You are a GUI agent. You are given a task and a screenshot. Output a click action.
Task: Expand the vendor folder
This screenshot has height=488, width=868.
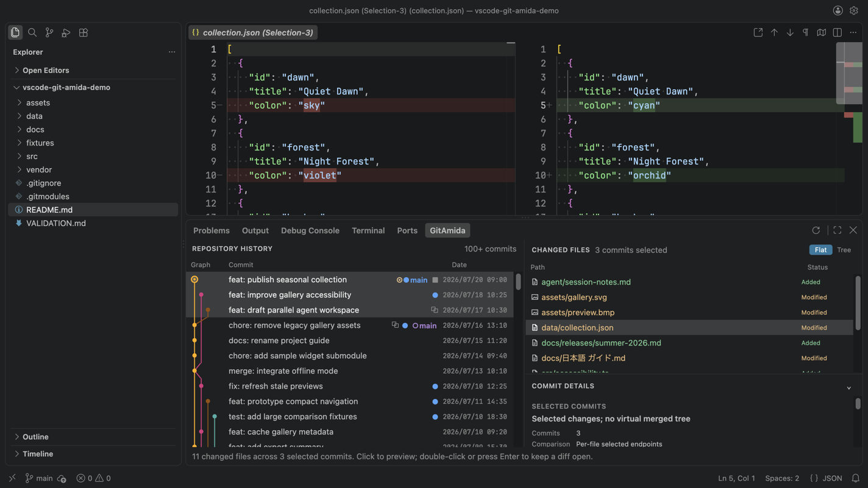[93, 169]
